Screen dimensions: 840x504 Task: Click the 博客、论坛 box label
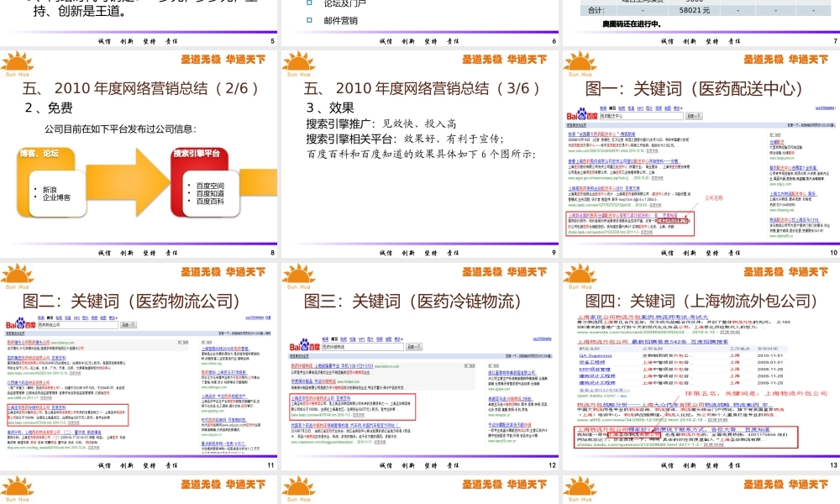(39, 154)
